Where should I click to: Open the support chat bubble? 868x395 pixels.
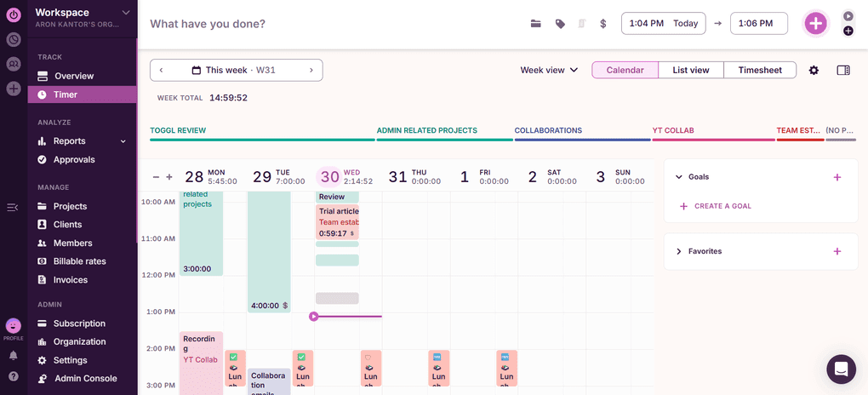point(841,369)
